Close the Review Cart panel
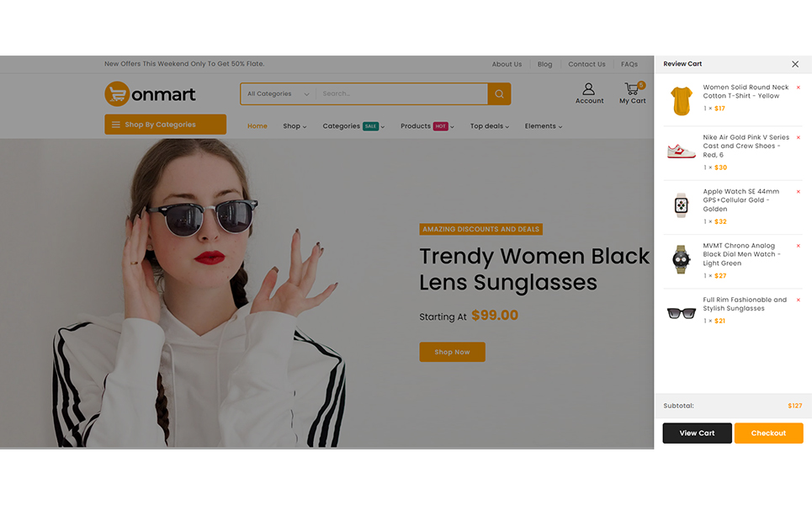This screenshot has height=505, width=812. pos(795,64)
